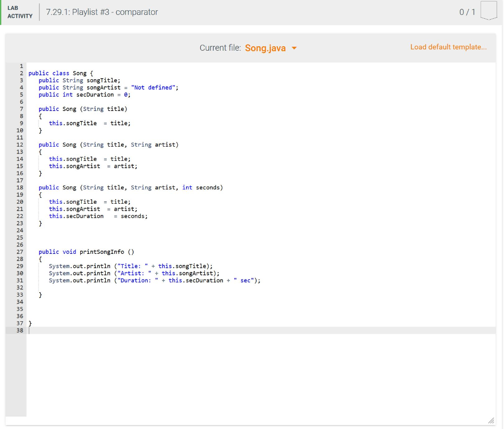Open the Song.java file selector dropdown arrow
Screen dimensions: 504x429
(x=294, y=49)
